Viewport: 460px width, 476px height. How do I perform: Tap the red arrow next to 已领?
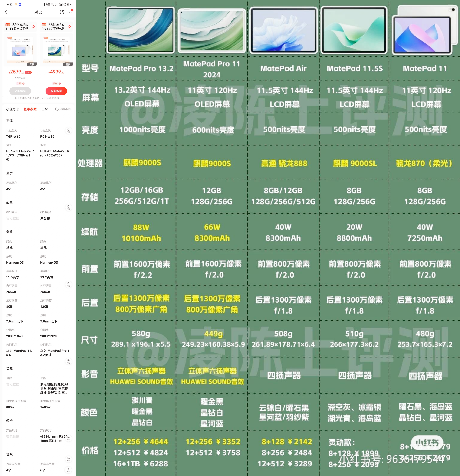pyautogui.click(x=23, y=83)
